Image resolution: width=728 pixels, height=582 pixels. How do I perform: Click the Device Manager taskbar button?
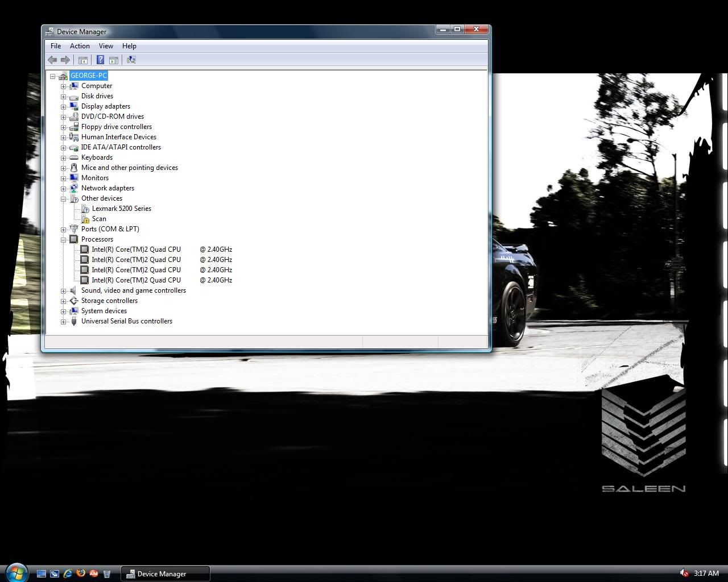coord(165,573)
